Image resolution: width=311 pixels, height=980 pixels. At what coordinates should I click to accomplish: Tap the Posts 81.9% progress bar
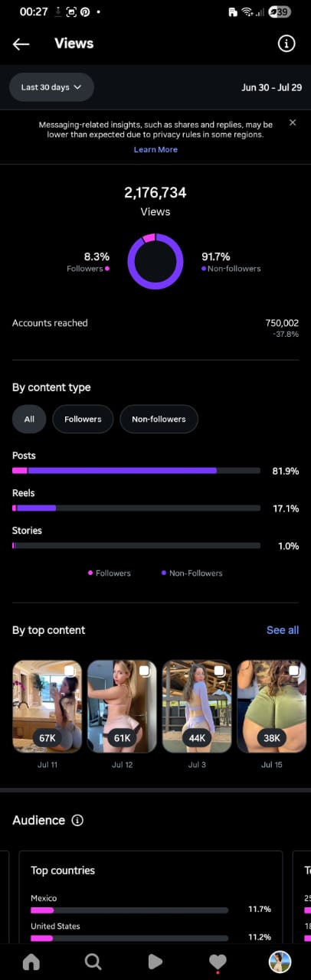pos(136,470)
